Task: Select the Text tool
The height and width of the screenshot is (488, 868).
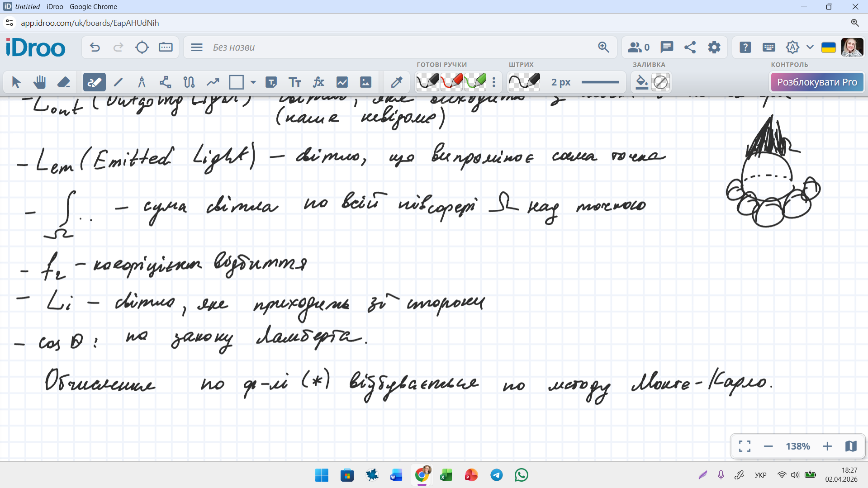Action: click(295, 82)
